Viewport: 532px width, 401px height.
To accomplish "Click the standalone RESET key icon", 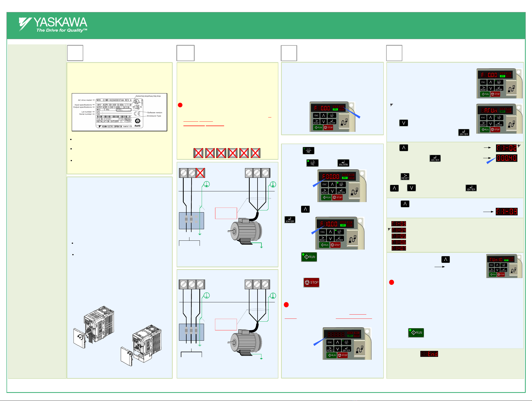I will coord(405,177).
